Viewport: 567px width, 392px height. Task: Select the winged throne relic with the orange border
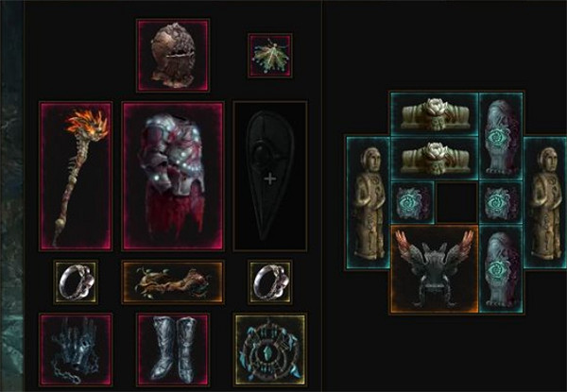pyautogui.click(x=435, y=269)
